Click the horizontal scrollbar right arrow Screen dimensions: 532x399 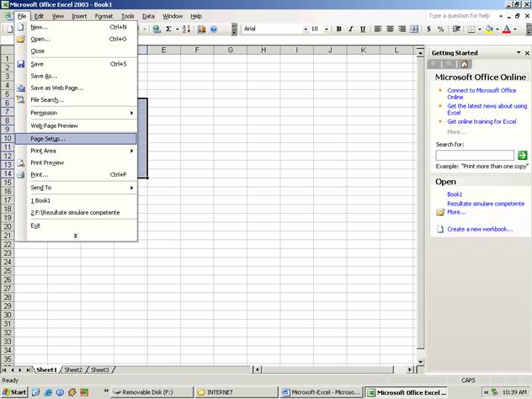pyautogui.click(x=410, y=370)
